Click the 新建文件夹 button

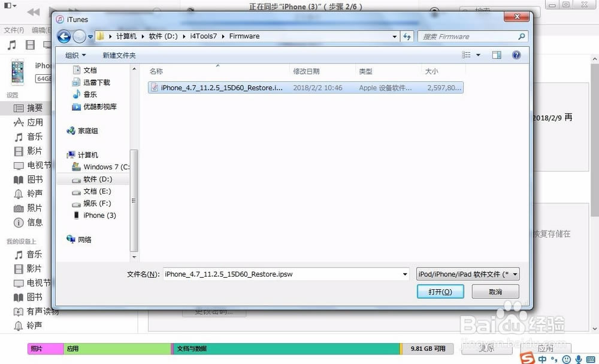coord(119,56)
